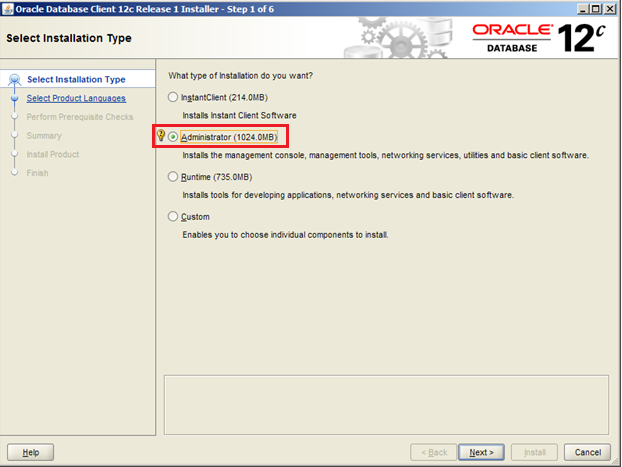Click the Oracle Database 12c logo

point(539,38)
